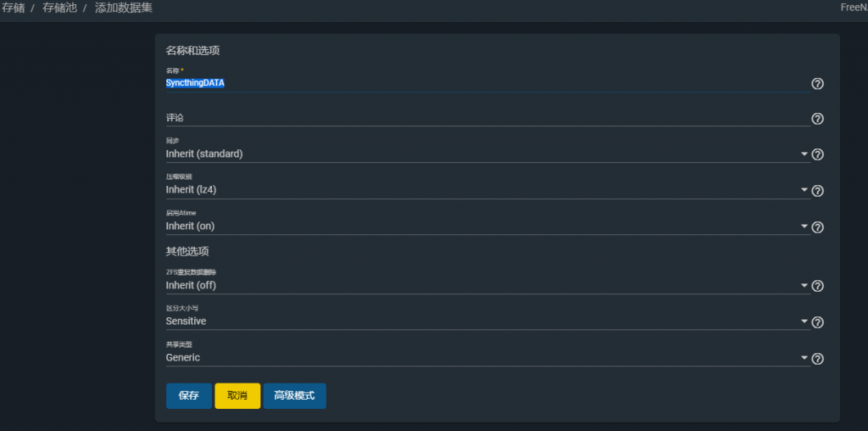Expand the Generic share type dropdown
Screen dimensions: 868x431
tap(483, 358)
